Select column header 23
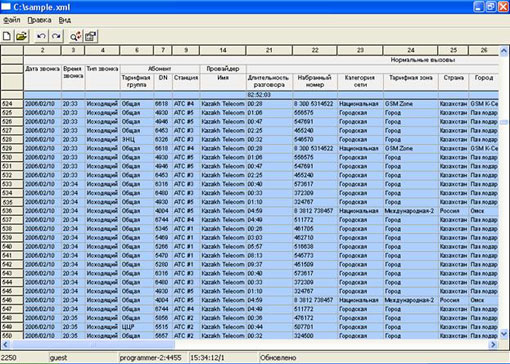The height and width of the screenshot is (364, 510). (x=360, y=50)
